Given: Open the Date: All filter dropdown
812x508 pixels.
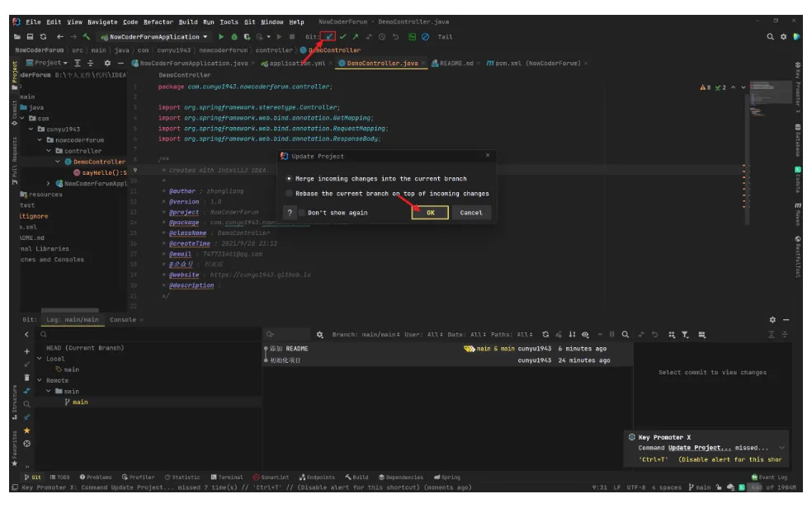Looking at the screenshot, I should pos(466,335).
